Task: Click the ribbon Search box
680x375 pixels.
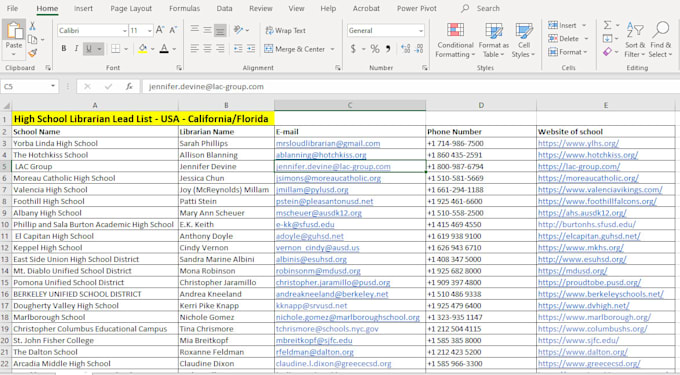Action: coord(481,8)
